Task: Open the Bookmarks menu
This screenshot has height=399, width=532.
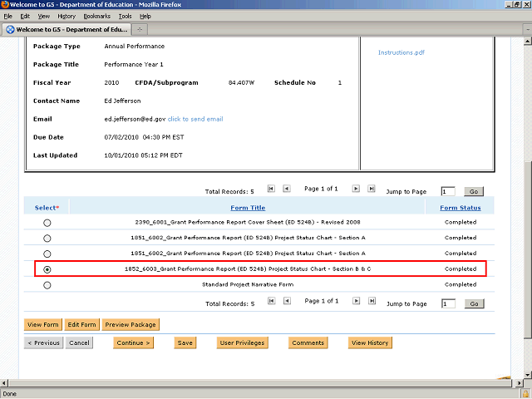Action: coord(96,16)
